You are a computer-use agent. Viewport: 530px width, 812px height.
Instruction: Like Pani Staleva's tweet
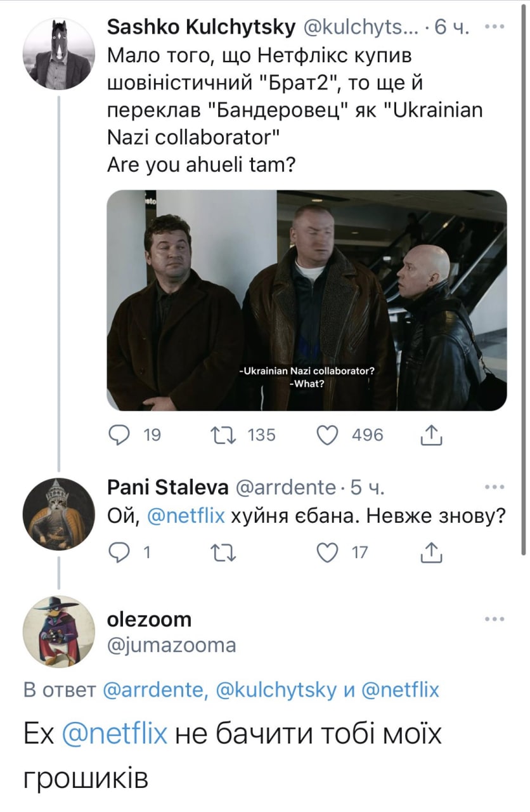click(x=330, y=553)
